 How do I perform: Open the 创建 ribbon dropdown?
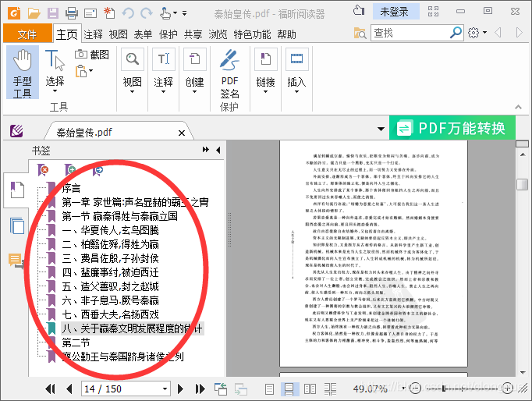195,70
